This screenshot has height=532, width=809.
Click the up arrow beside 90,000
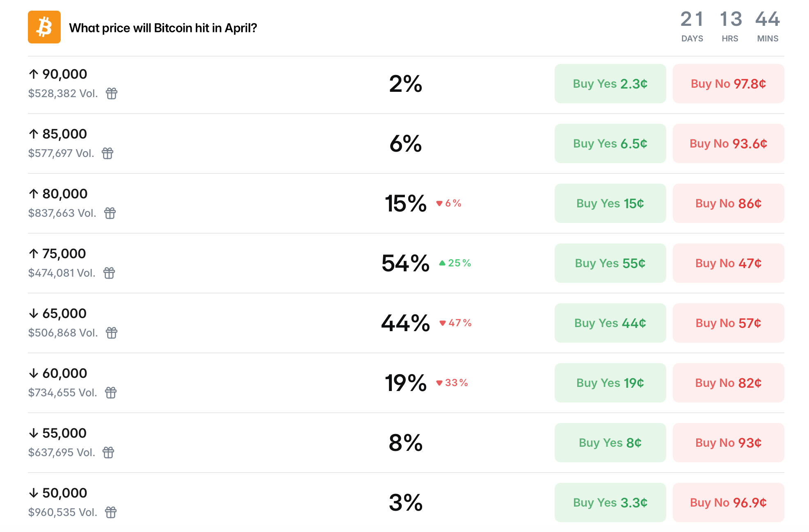pyautogui.click(x=34, y=74)
